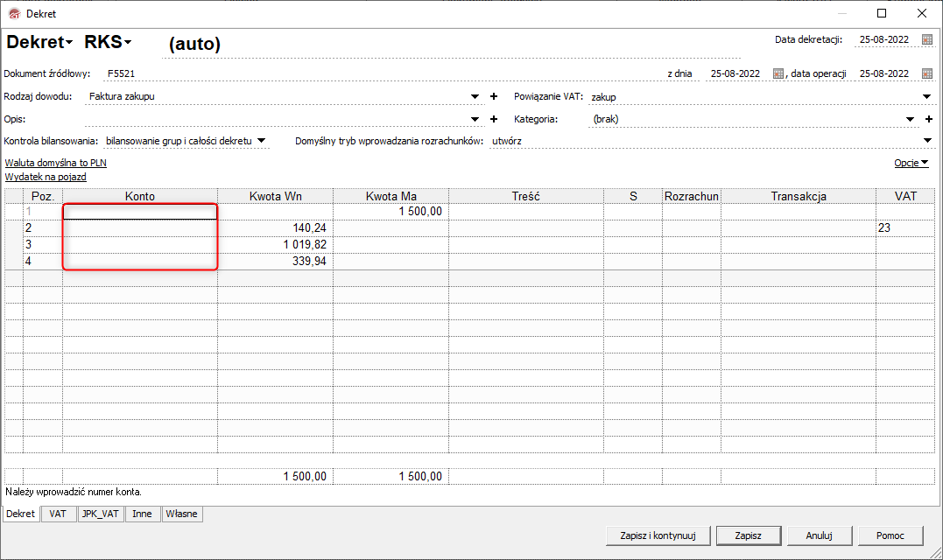Switch to the JPK_VAT tab

tap(101, 514)
